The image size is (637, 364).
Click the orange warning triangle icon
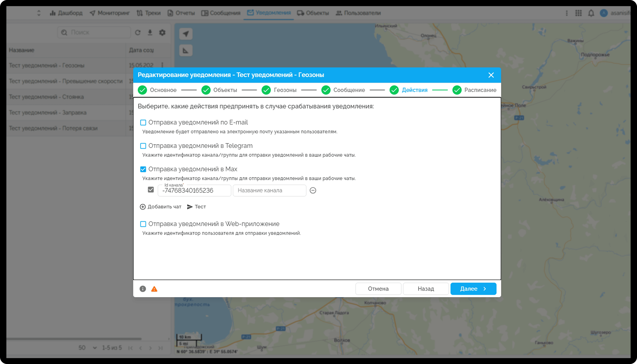pyautogui.click(x=154, y=289)
